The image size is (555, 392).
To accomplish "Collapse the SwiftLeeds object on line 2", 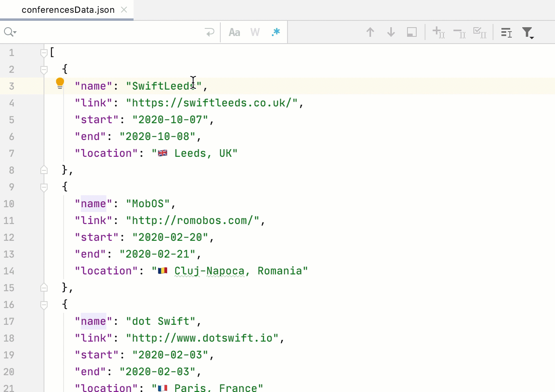I will click(x=44, y=69).
